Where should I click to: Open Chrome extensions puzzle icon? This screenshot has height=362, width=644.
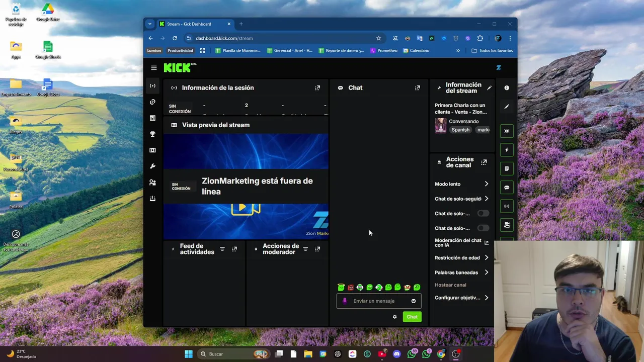pos(480,38)
